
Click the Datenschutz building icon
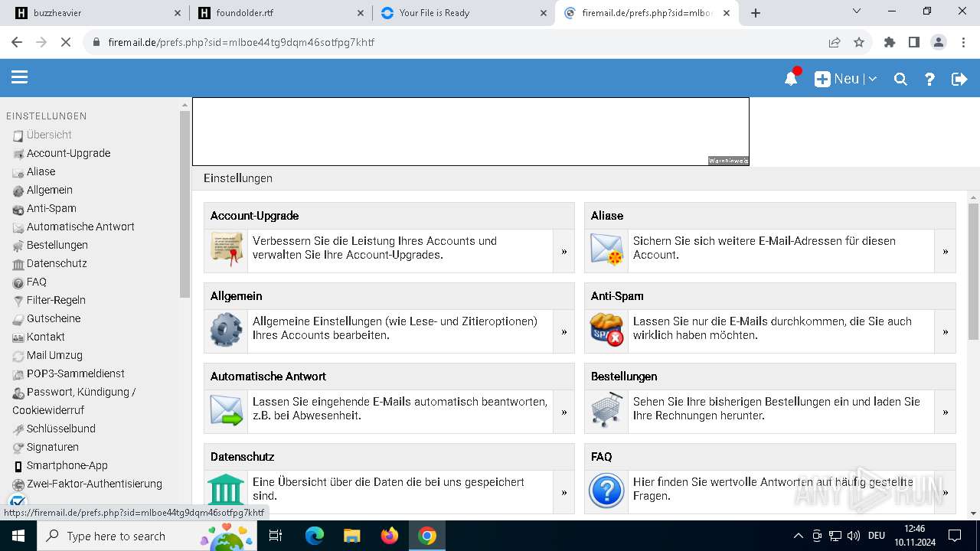tap(226, 491)
